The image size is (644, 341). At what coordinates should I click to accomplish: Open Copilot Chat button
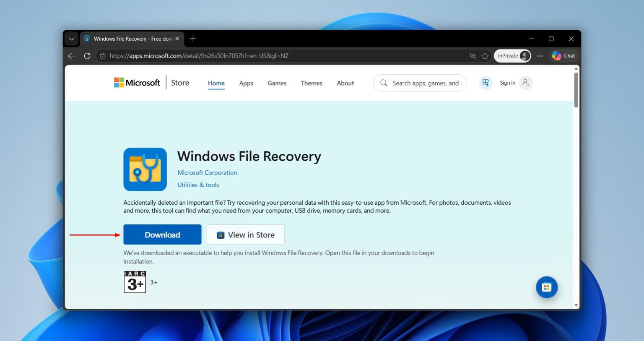(x=563, y=56)
